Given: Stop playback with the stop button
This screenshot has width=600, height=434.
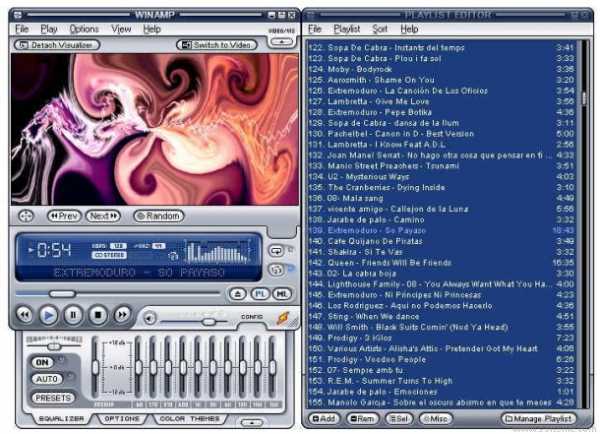Looking at the screenshot, I should [x=98, y=315].
